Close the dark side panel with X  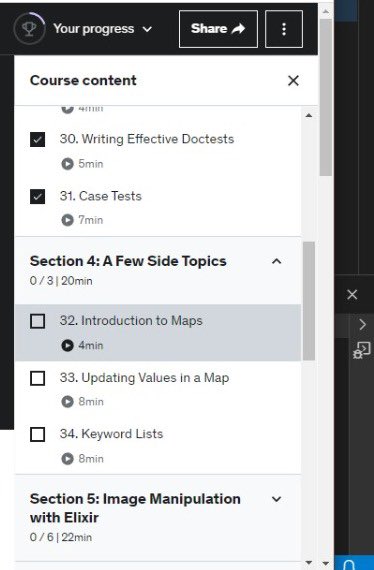[x=352, y=294]
